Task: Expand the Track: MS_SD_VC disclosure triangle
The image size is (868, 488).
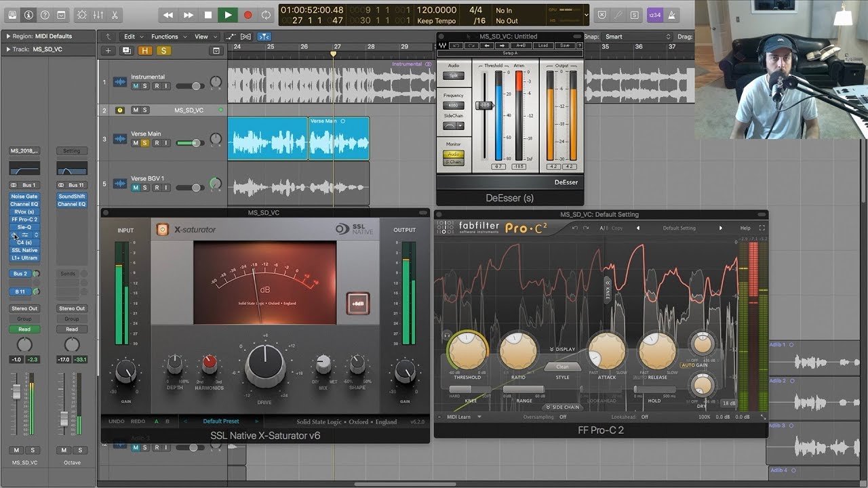Action: pos(8,49)
